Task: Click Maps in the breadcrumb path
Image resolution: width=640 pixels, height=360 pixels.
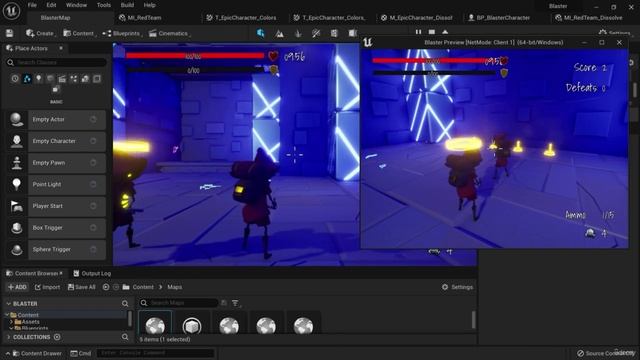Action: point(175,287)
